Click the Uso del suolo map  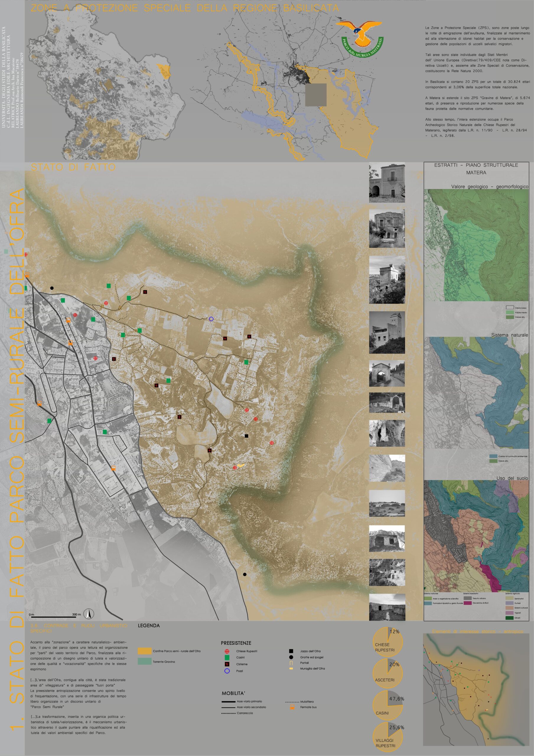click(476, 536)
